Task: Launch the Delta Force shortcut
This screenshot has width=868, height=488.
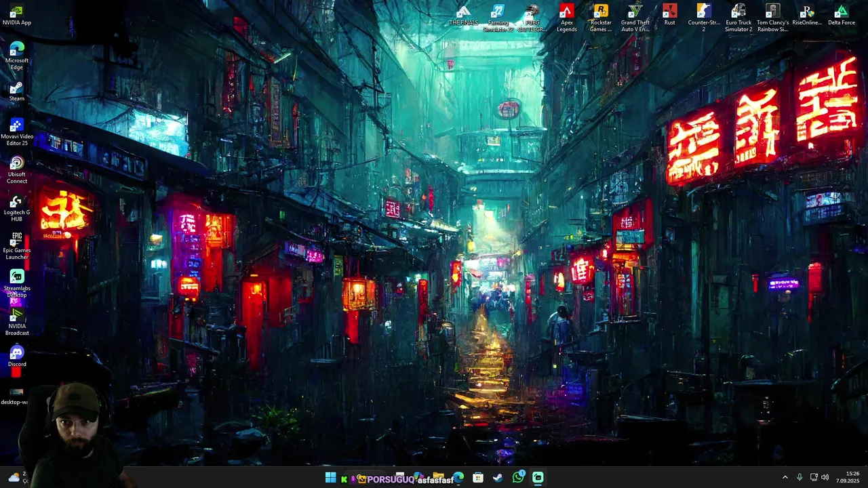Action: click(842, 15)
